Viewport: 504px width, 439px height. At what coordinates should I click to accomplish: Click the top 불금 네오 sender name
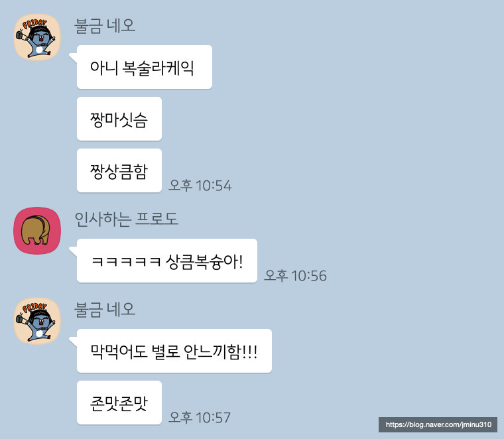pos(105,26)
